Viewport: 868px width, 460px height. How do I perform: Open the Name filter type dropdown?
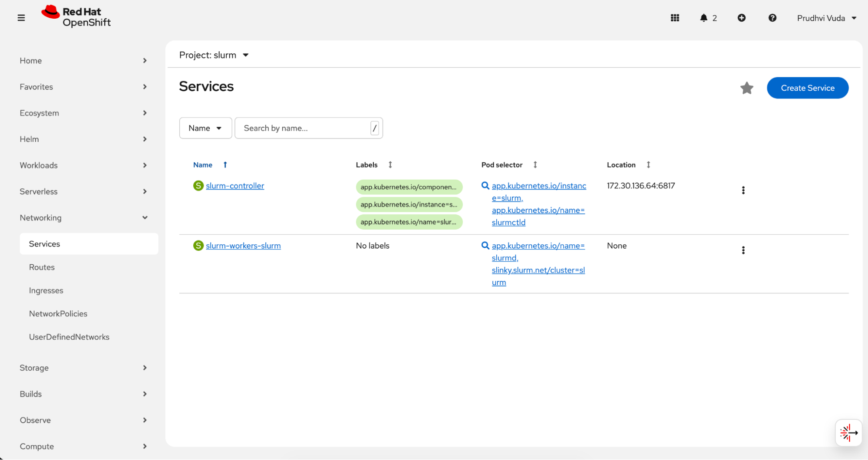[205, 128]
